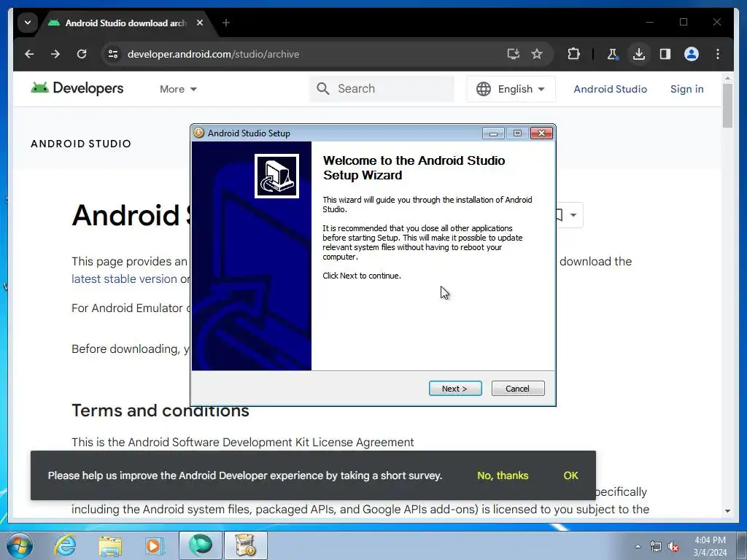Open the Windows Start menu
This screenshot has height=560, width=747.
tap(20, 545)
